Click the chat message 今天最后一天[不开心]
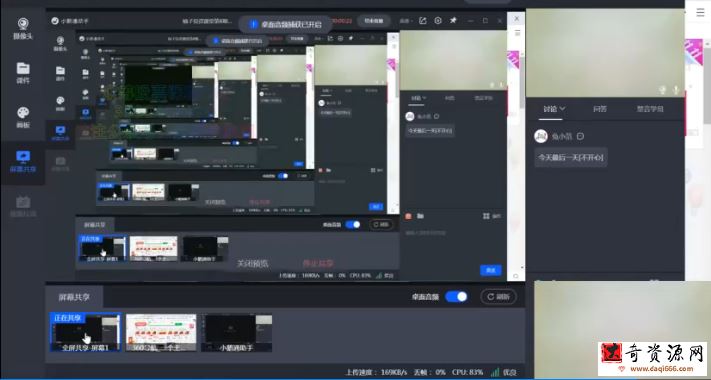711x380 pixels. (571, 158)
